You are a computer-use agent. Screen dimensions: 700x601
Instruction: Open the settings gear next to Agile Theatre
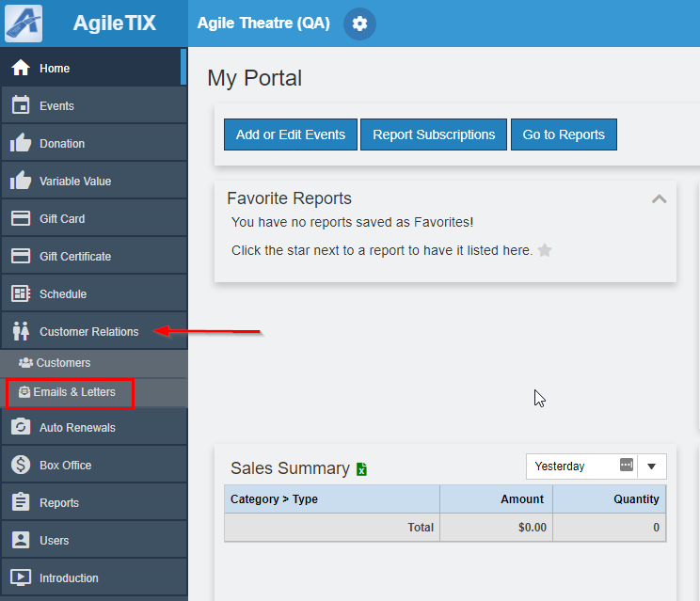(359, 24)
